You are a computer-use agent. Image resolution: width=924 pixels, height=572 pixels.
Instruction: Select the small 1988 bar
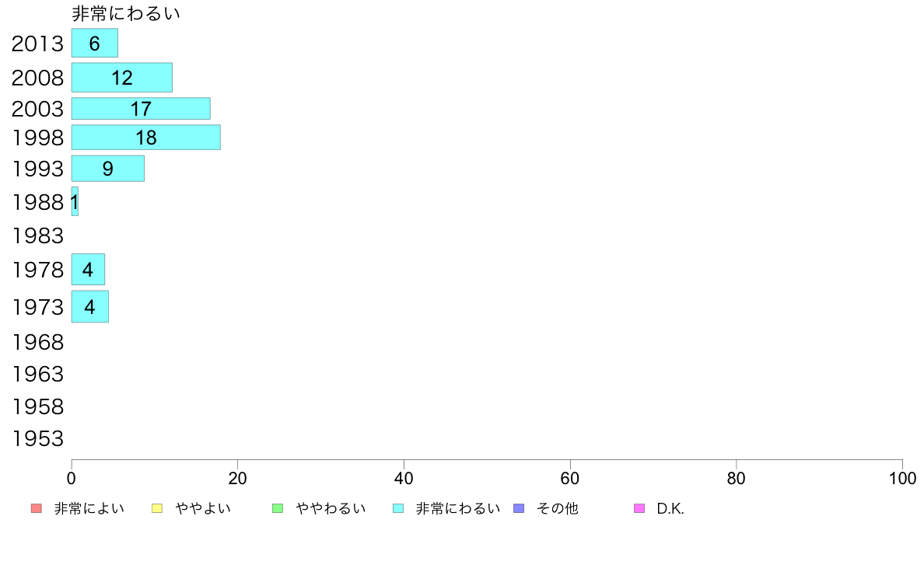(75, 201)
